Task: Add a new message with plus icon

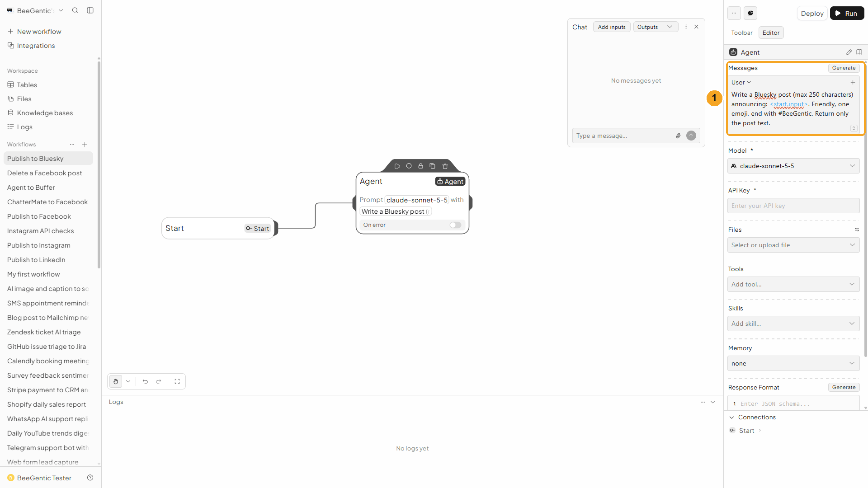Action: pyautogui.click(x=853, y=82)
